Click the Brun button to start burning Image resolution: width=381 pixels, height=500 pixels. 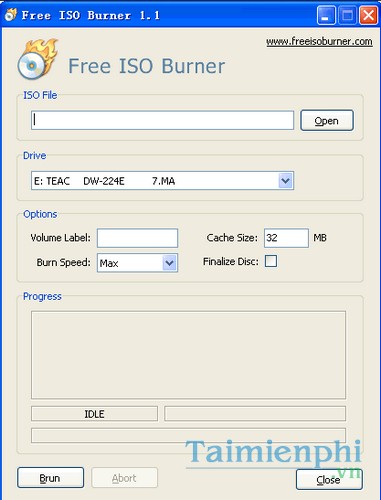50,478
